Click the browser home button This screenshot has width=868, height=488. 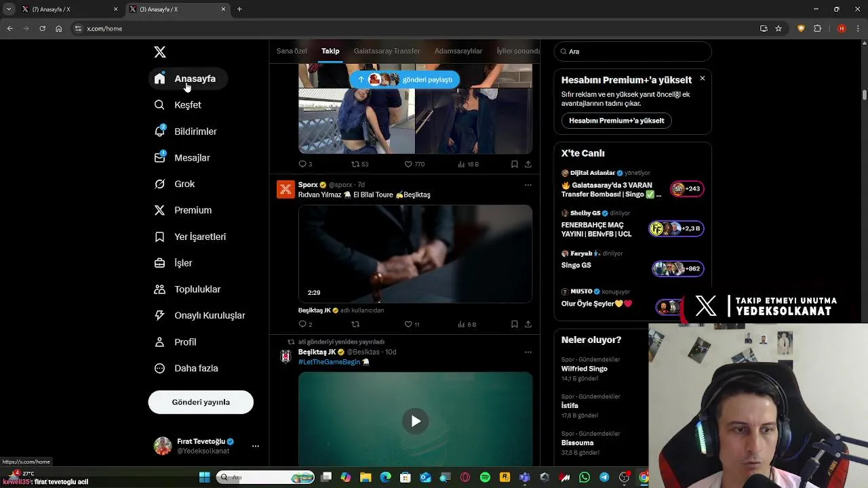(x=59, y=28)
